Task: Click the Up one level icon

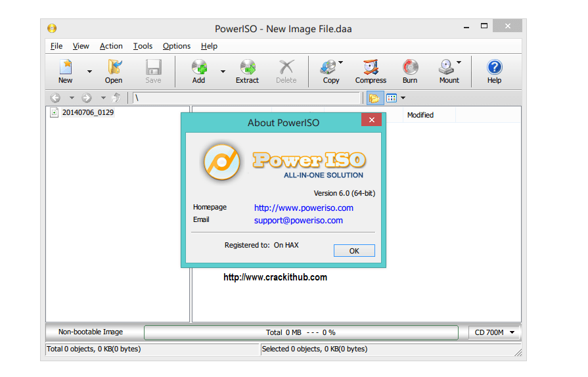Action: [116, 98]
